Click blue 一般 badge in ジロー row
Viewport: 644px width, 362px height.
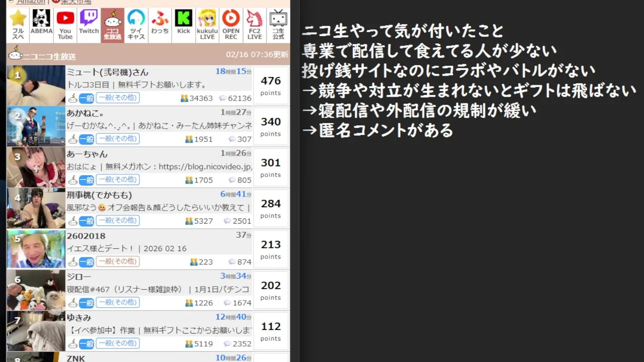click(87, 303)
